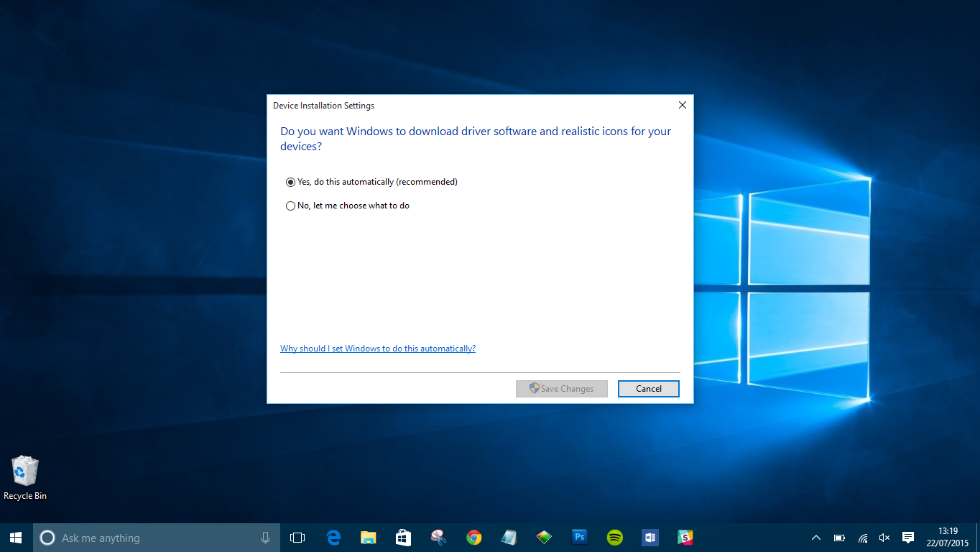Open Task View
Image resolution: width=980 pixels, height=552 pixels.
click(297, 537)
